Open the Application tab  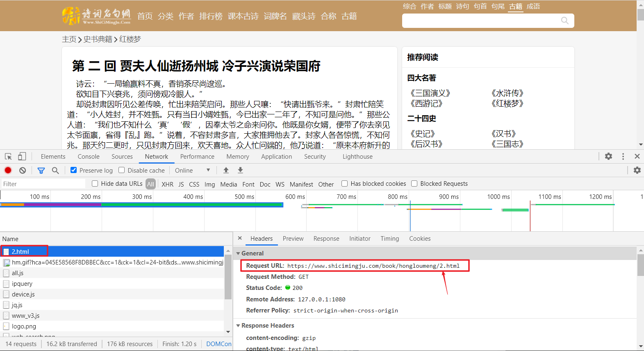(x=277, y=157)
